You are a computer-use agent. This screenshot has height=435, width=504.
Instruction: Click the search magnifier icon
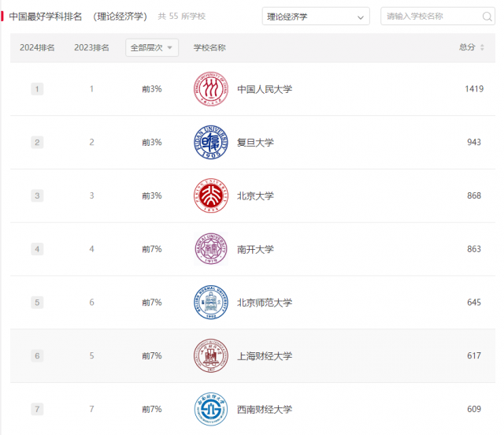click(x=487, y=17)
